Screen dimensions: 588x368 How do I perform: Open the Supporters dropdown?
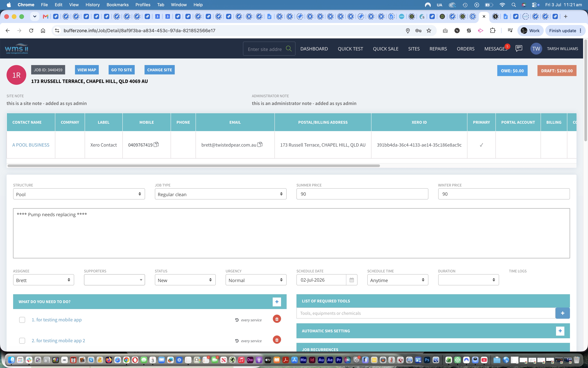tap(115, 280)
